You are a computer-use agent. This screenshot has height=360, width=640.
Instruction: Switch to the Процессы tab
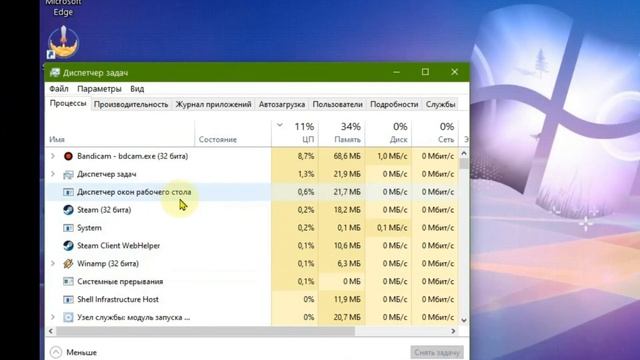68,104
